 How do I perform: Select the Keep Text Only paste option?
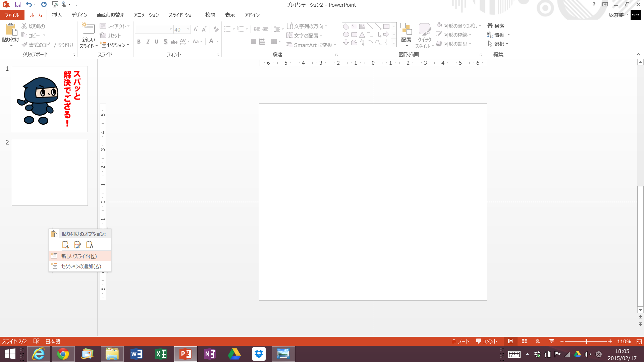pyautogui.click(x=90, y=245)
